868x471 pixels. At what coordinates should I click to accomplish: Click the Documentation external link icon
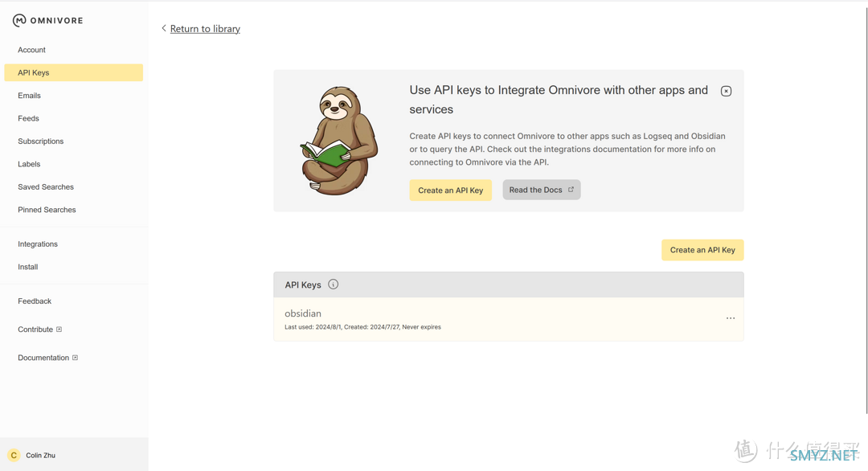point(76,358)
